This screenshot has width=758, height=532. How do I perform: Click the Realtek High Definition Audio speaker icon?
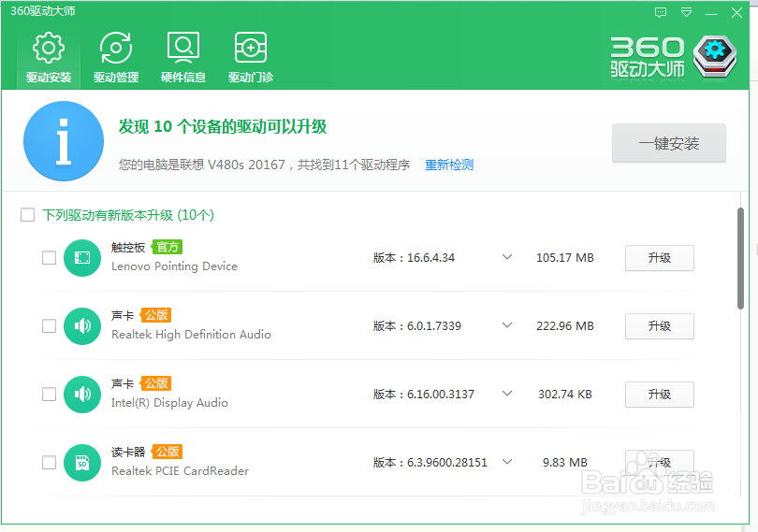tap(82, 326)
